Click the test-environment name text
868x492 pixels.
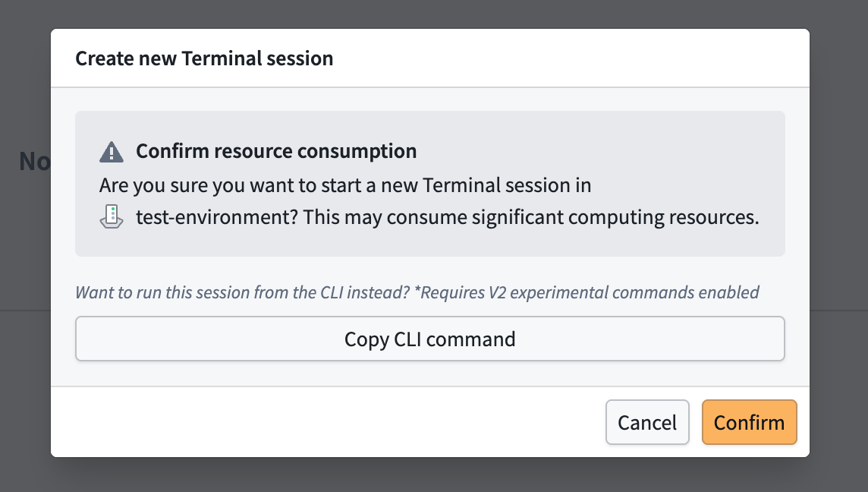(x=217, y=216)
